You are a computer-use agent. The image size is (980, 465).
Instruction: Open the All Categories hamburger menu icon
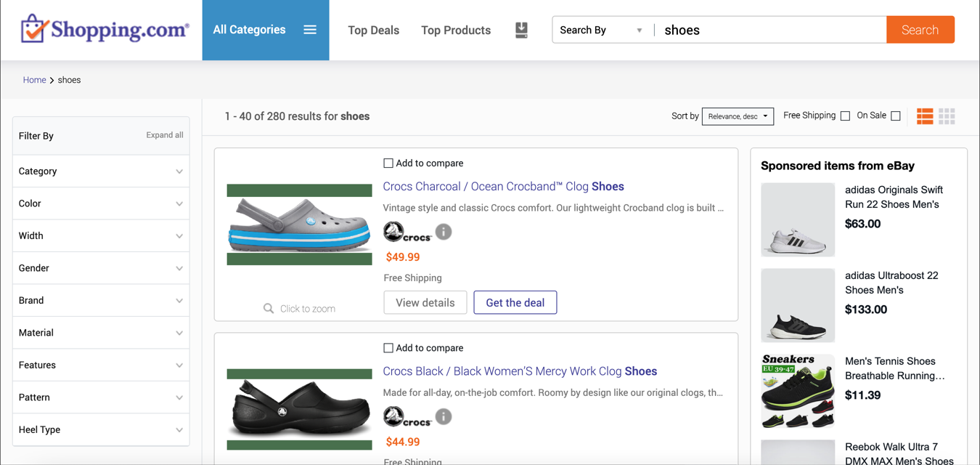coord(310,30)
